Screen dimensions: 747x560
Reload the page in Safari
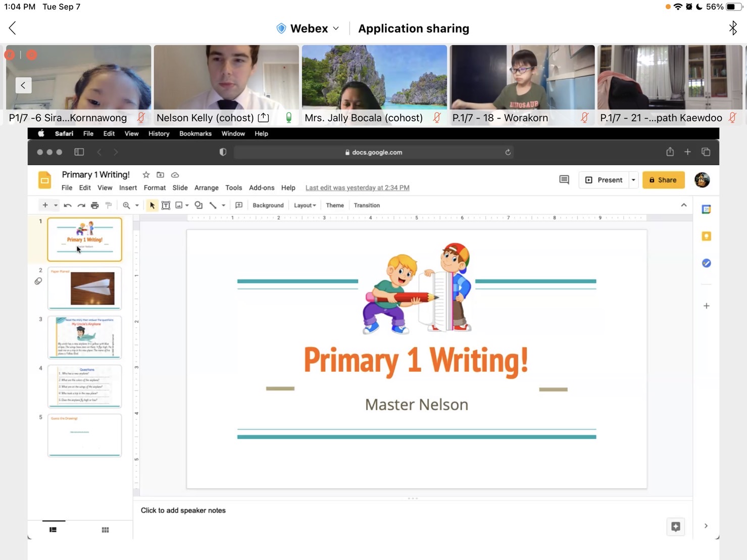(x=508, y=152)
